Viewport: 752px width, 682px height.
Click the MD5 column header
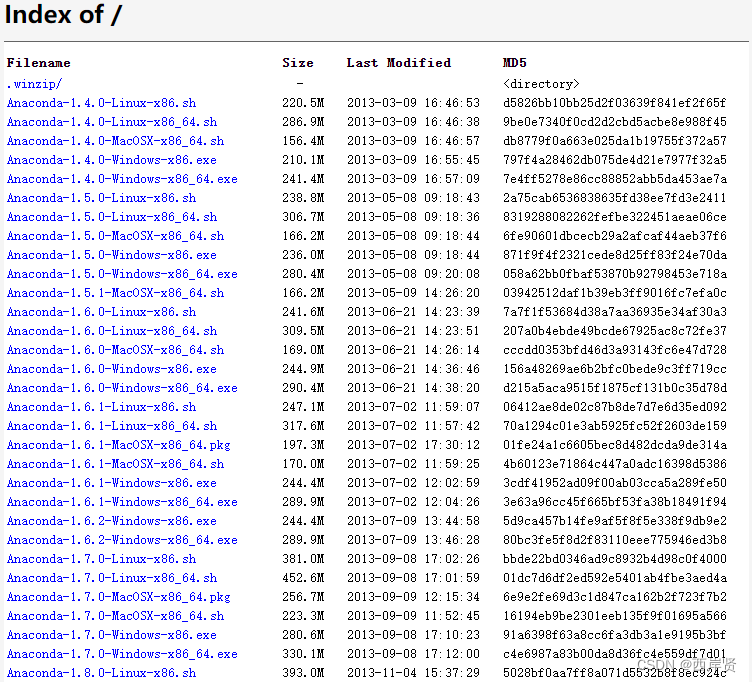pos(515,63)
